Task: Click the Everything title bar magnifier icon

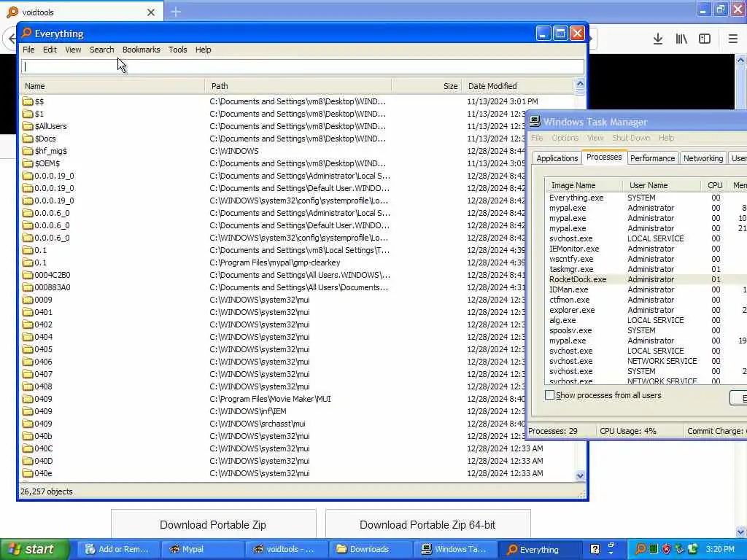Action: 27,33
